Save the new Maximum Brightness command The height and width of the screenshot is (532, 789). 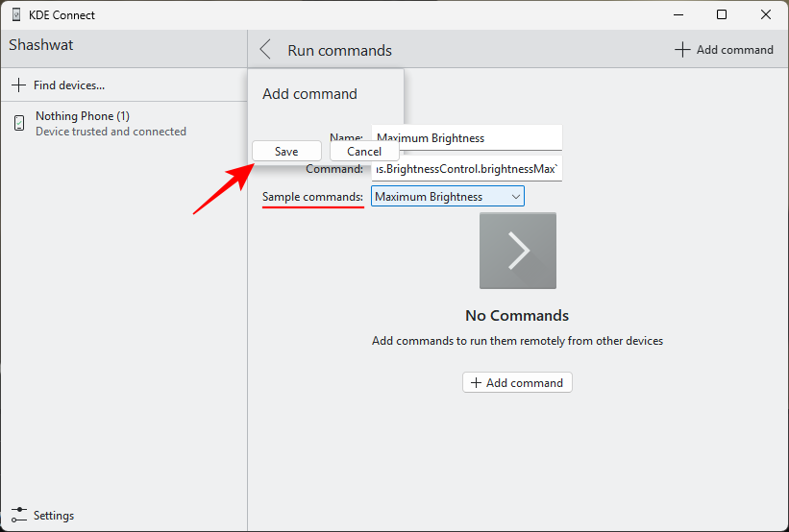286,151
